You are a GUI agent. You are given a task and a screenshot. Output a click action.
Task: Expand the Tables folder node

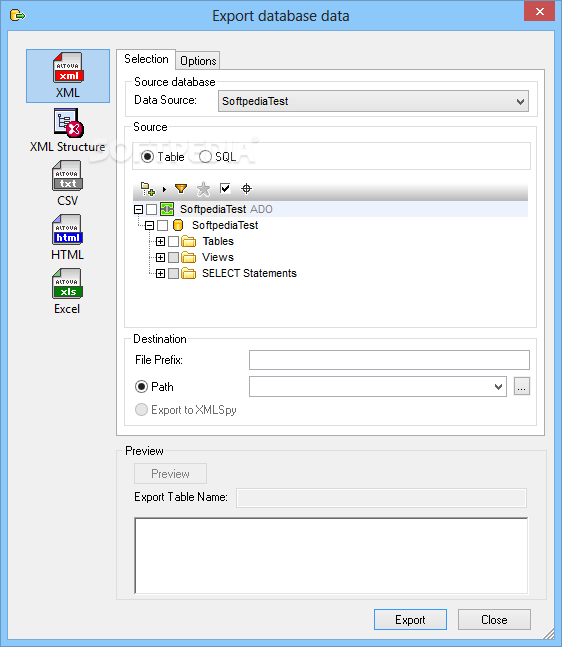[161, 242]
